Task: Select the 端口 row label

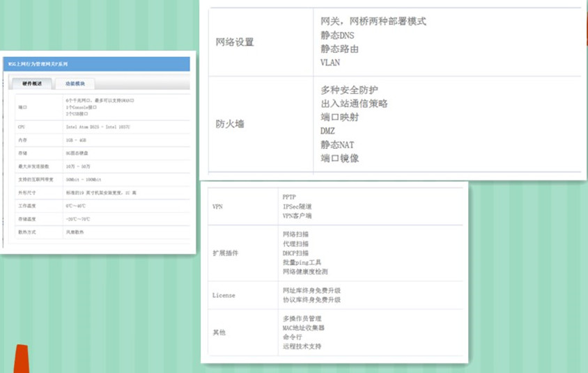Action: (x=22, y=108)
